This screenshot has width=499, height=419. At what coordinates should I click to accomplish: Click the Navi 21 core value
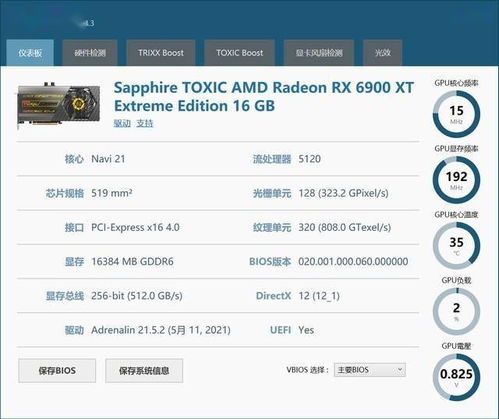pyautogui.click(x=108, y=159)
